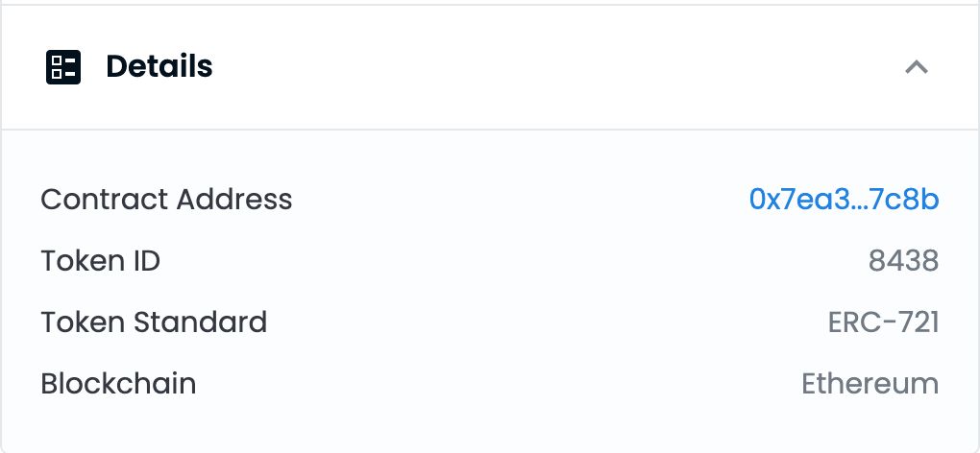Click the Details heading text
Viewport: 980px width, 453px height.
click(159, 67)
